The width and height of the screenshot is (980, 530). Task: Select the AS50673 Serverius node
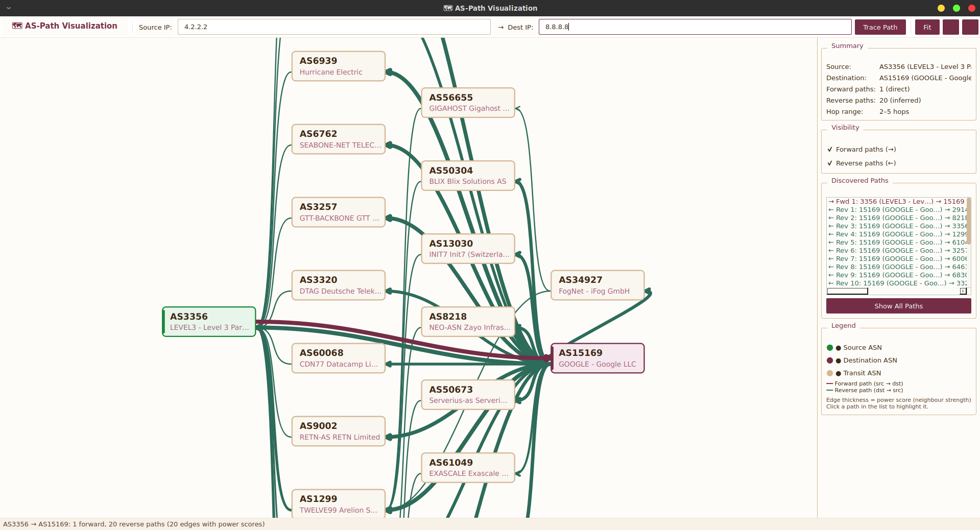(x=468, y=395)
